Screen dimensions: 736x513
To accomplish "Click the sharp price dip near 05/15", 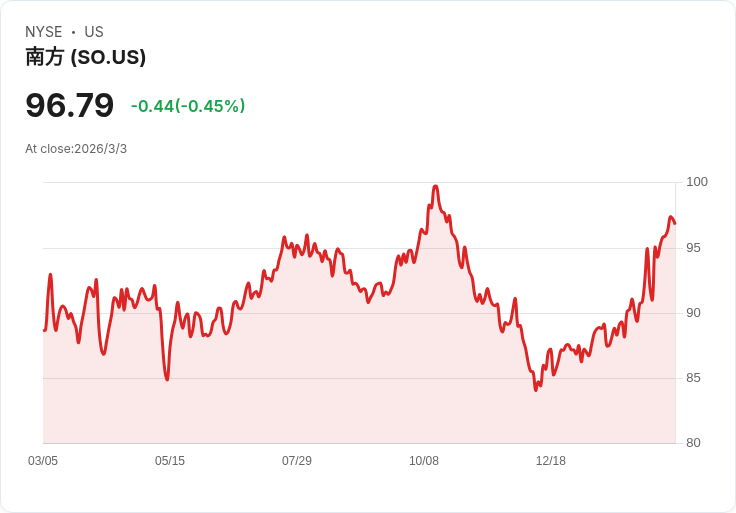I will click(167, 379).
